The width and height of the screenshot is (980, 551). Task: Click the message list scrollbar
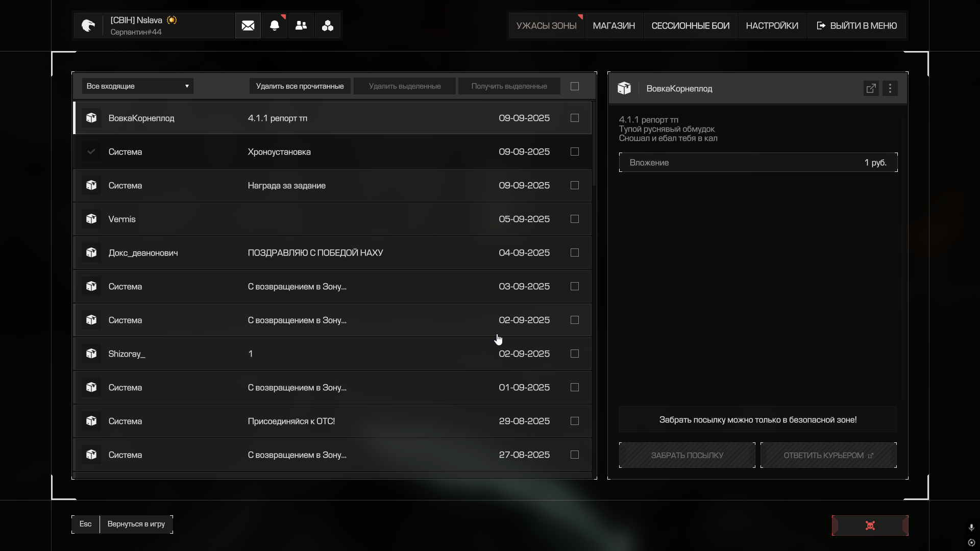pyautogui.click(x=594, y=143)
